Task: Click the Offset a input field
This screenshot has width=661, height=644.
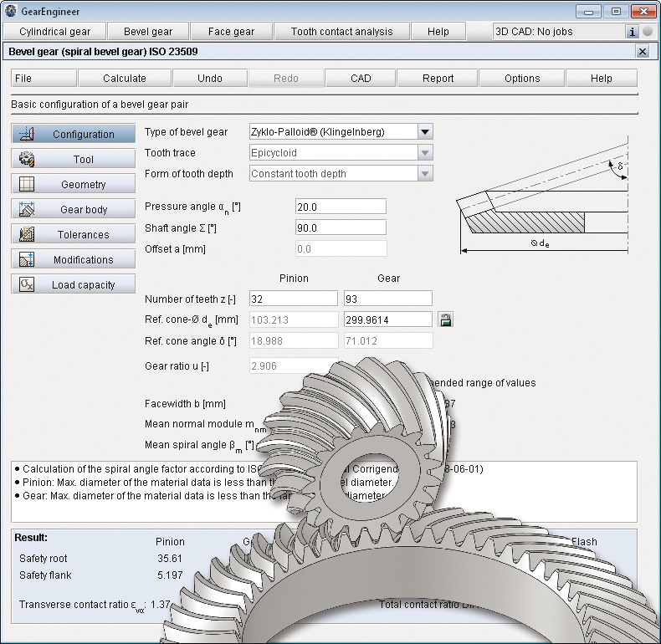Action: (341, 248)
